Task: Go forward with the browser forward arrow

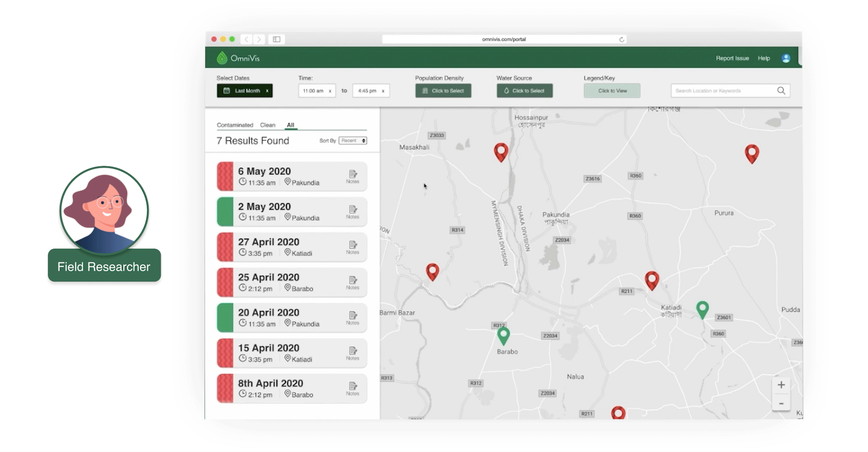Action: click(x=259, y=39)
